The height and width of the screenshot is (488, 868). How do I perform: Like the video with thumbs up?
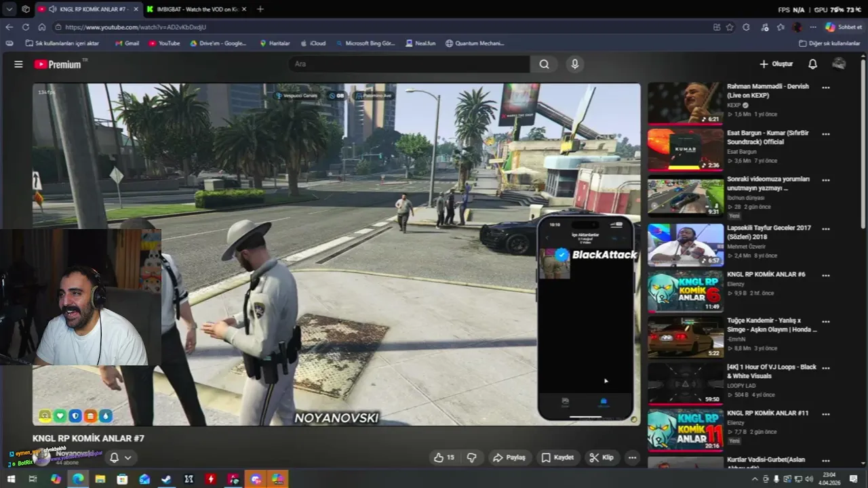click(x=444, y=457)
